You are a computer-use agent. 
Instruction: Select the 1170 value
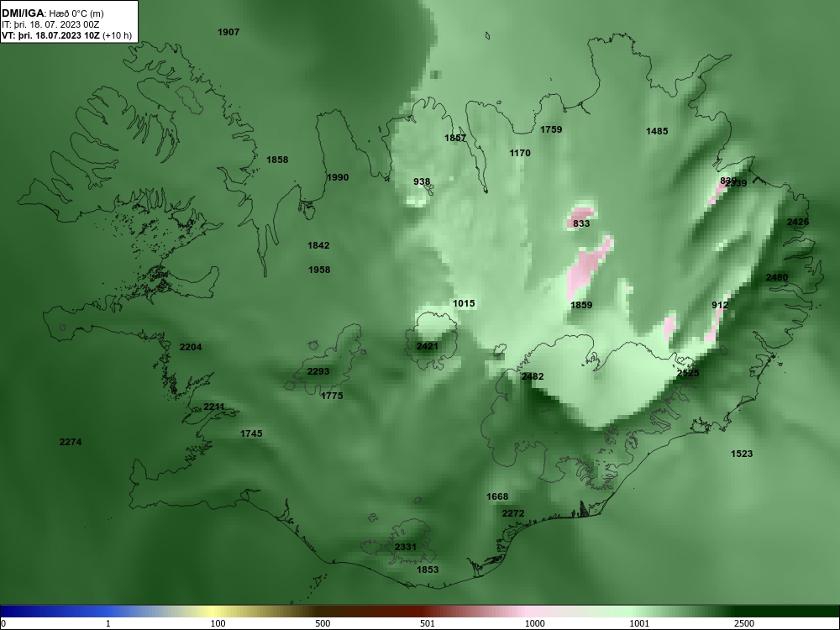click(x=520, y=153)
